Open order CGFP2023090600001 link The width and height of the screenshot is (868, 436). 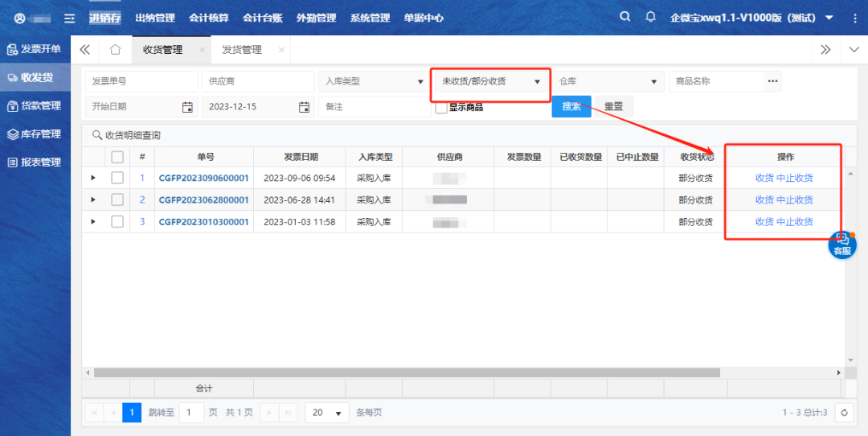(x=203, y=178)
